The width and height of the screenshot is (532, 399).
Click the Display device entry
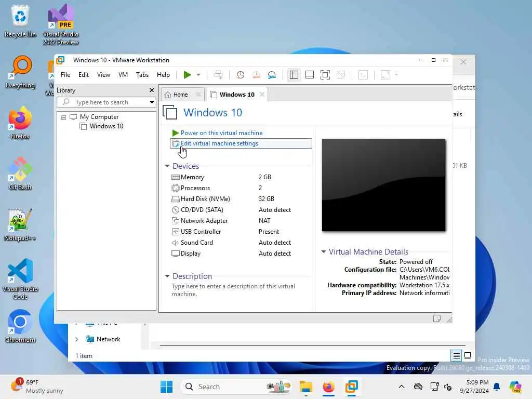190,253
